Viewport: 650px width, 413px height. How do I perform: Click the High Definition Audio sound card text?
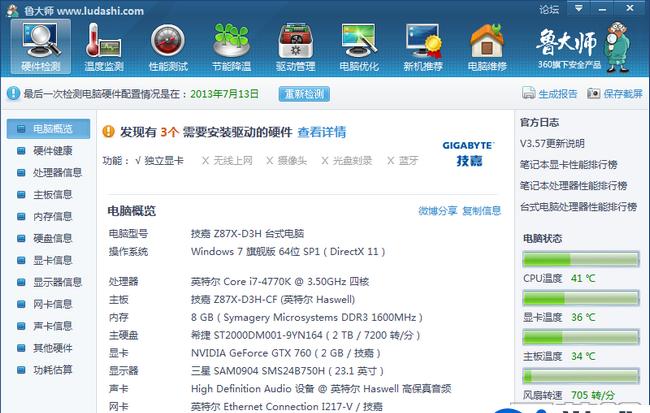tap(321, 389)
